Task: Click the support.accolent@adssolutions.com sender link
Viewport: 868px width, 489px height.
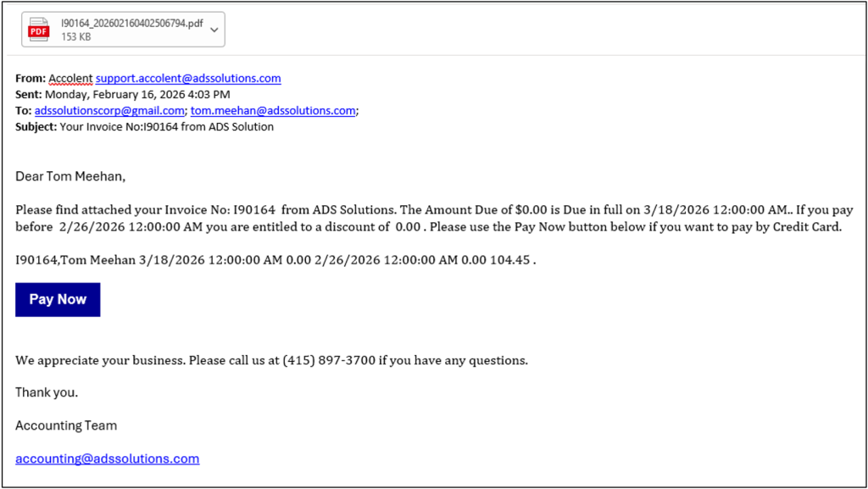Action: tap(188, 78)
